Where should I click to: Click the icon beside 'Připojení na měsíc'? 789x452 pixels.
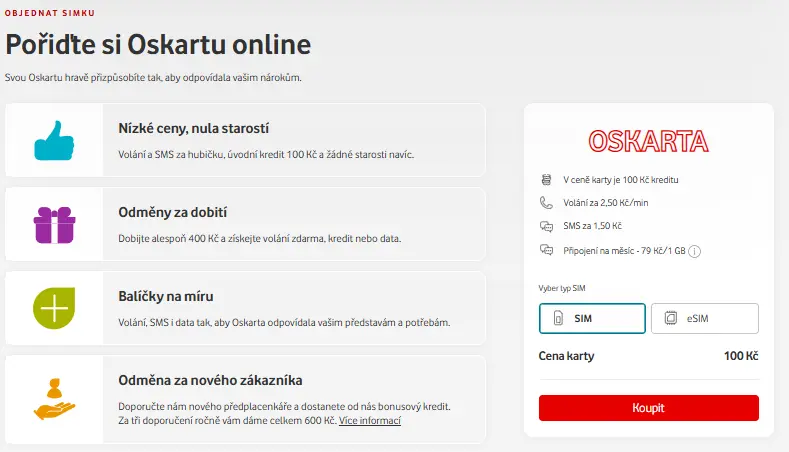click(x=546, y=250)
